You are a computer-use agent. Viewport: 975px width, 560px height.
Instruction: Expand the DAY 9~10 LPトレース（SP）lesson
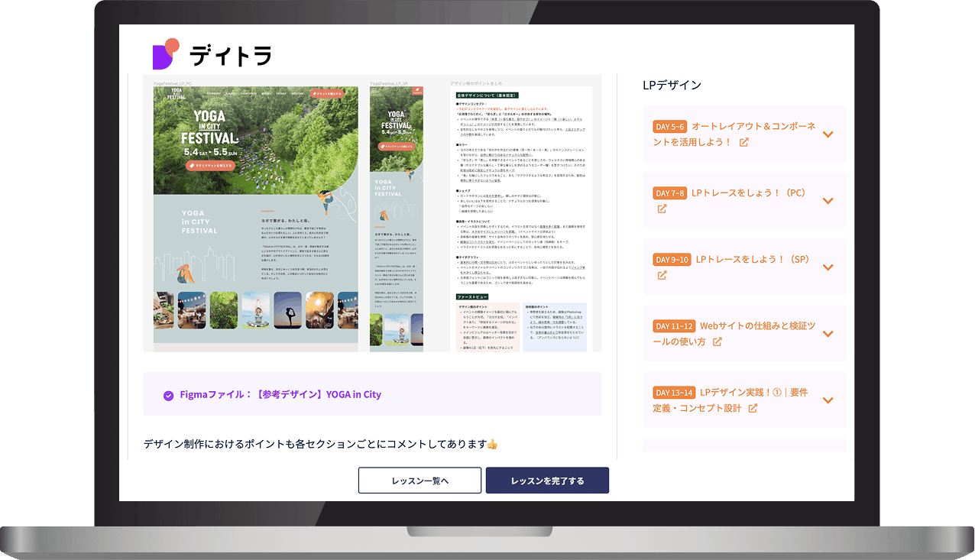tap(828, 267)
